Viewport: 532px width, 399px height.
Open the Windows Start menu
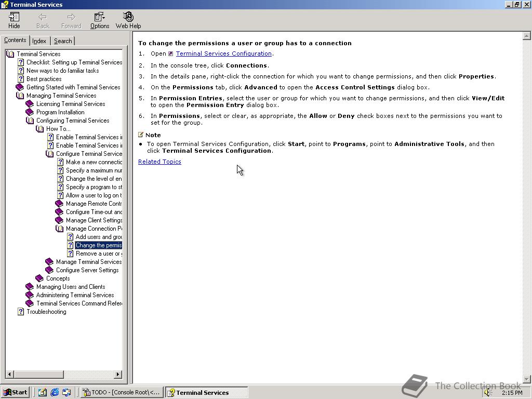coord(16,393)
